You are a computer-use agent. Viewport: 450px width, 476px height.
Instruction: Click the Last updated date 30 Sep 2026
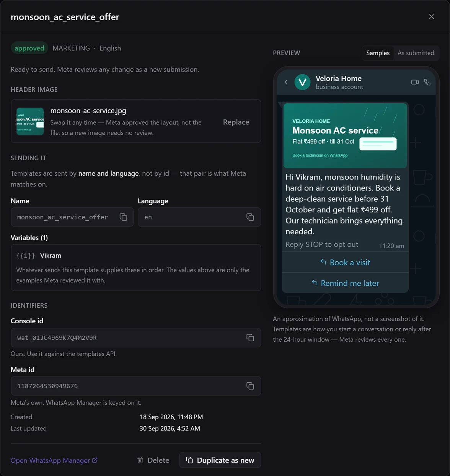170,429
